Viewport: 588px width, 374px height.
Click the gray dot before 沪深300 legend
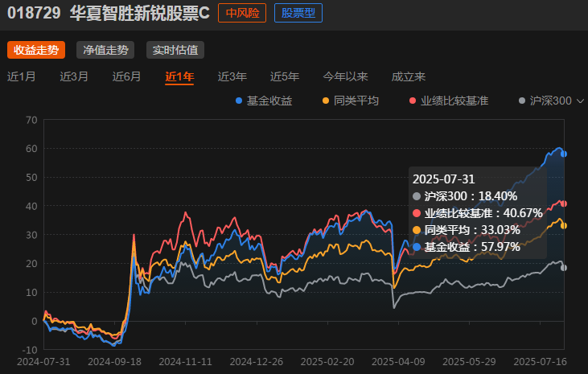pos(521,101)
